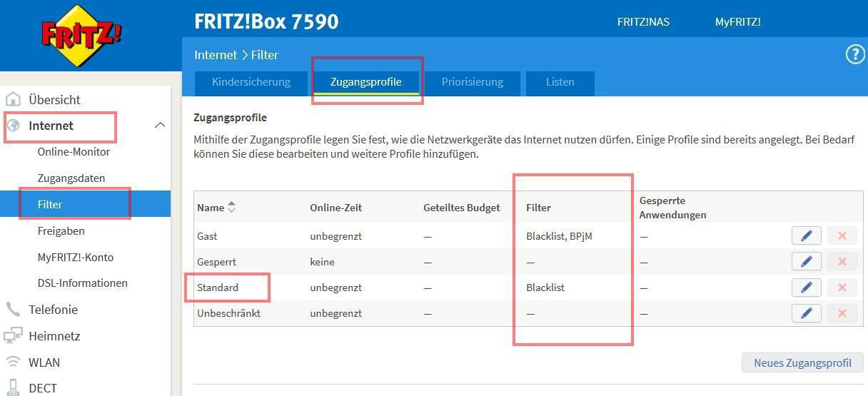Click the 'keine' online time cell
This screenshot has width=868, height=396.
pos(322,262)
